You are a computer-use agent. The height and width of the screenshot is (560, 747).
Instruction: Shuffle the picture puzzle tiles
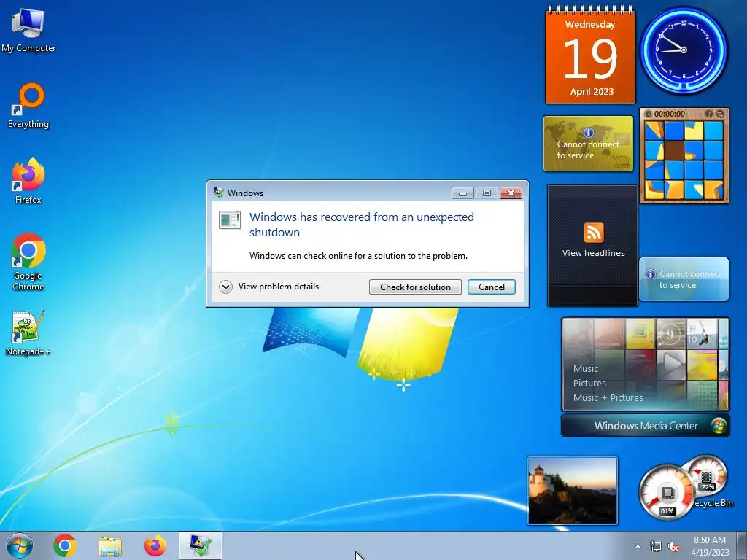[x=719, y=114]
